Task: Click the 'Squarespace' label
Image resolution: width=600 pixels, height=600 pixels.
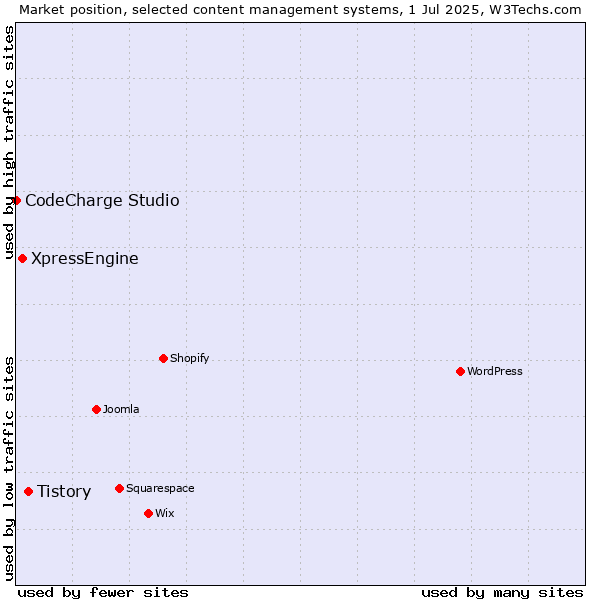Action: pos(160,488)
